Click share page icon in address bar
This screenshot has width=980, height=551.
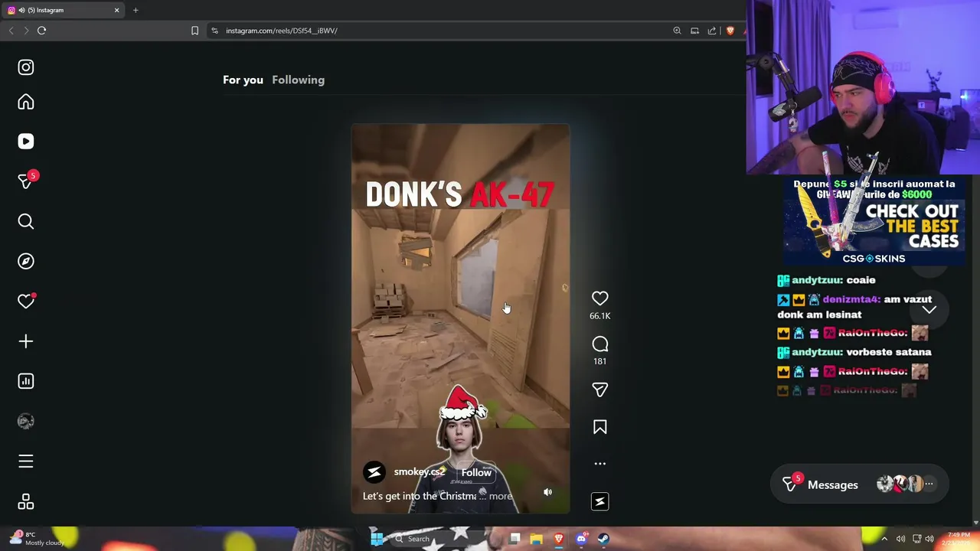pyautogui.click(x=712, y=31)
